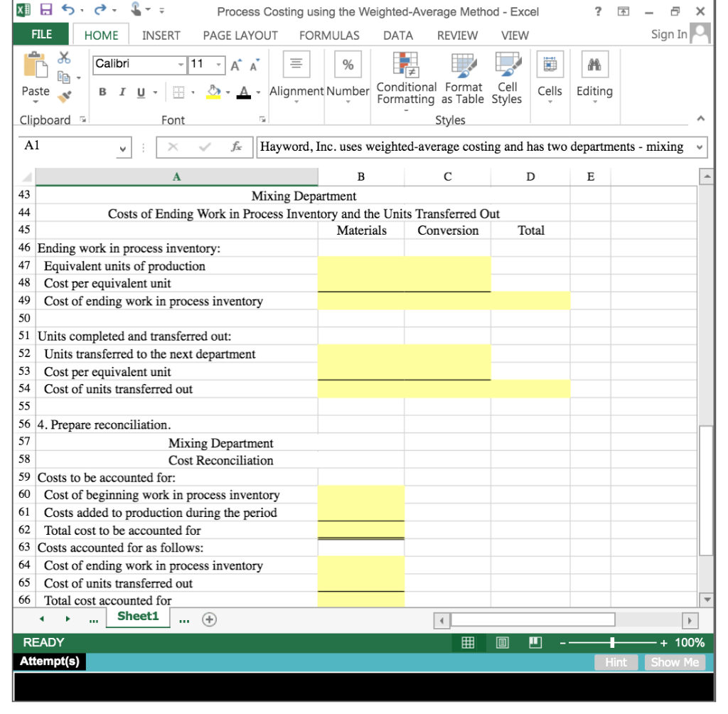Open the Alignment group
Viewport: 728px width, 714px height.
296,77
